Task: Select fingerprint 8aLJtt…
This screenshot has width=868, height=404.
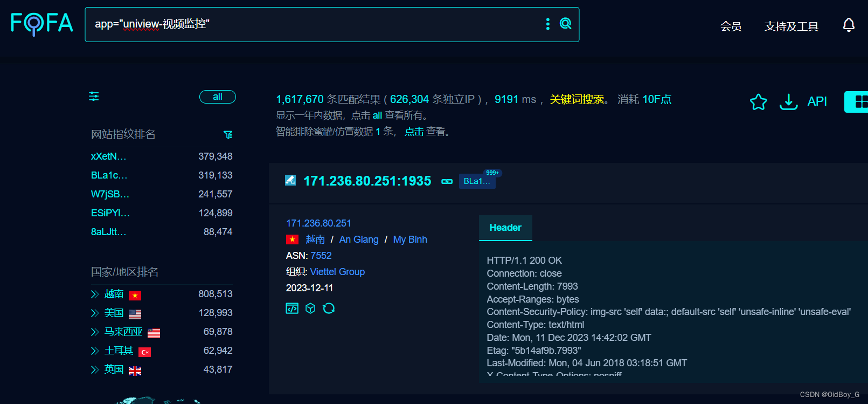Action: coord(109,232)
